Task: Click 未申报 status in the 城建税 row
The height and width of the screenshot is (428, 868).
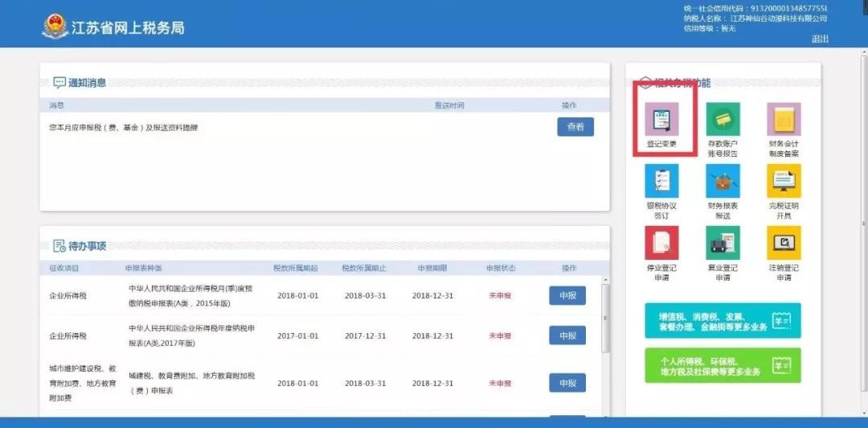Action: (x=500, y=383)
